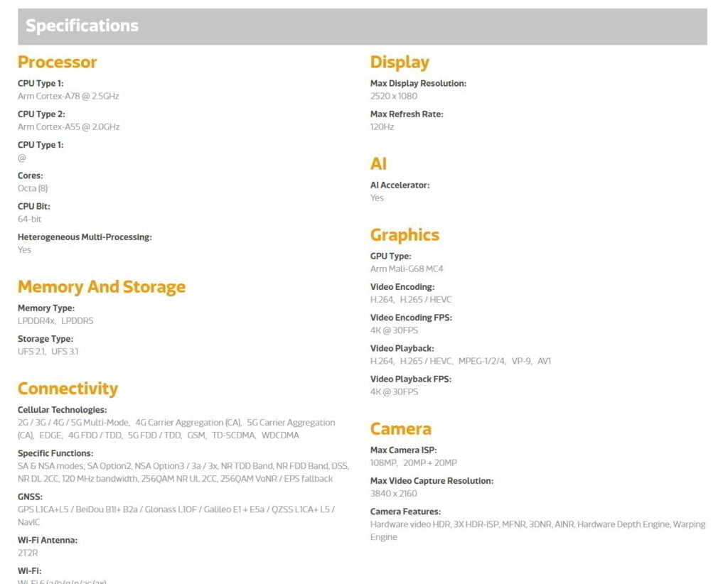Click the Cellular Technologies label

click(62, 410)
